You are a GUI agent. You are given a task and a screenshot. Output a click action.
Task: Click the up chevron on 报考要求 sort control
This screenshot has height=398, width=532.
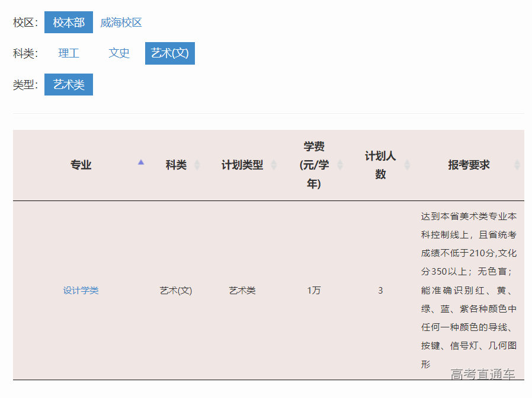pyautogui.click(x=517, y=162)
